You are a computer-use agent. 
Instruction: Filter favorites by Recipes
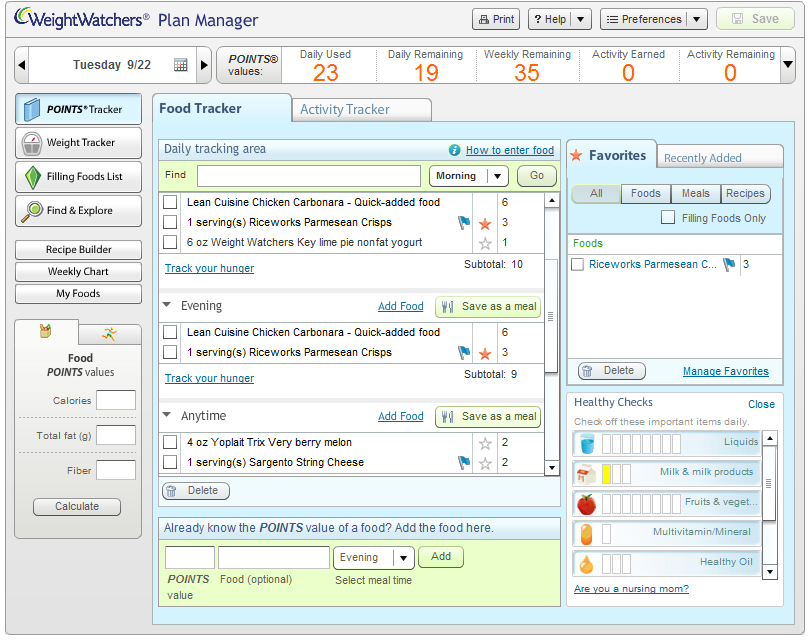point(746,194)
